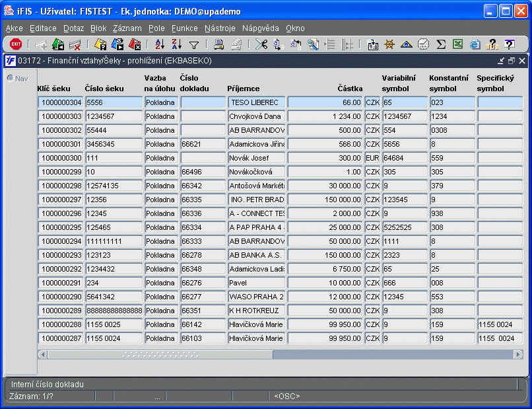The image size is (532, 409).
Task: Click the Příjemce field Novák Josef
Action: point(257,158)
